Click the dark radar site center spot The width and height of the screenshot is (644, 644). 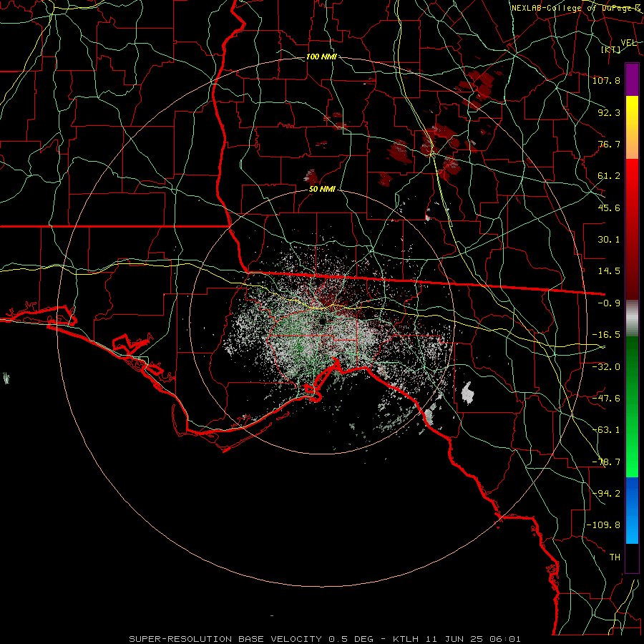tap(322, 321)
